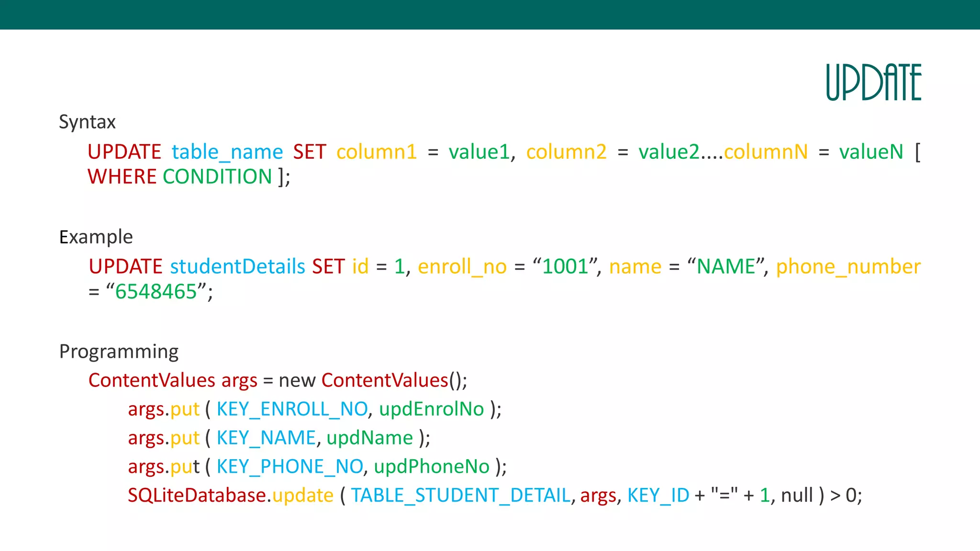The height and width of the screenshot is (551, 980).
Task: Click 'TABLE_STUDENT_DETAIL' in the code
Action: coord(461,496)
